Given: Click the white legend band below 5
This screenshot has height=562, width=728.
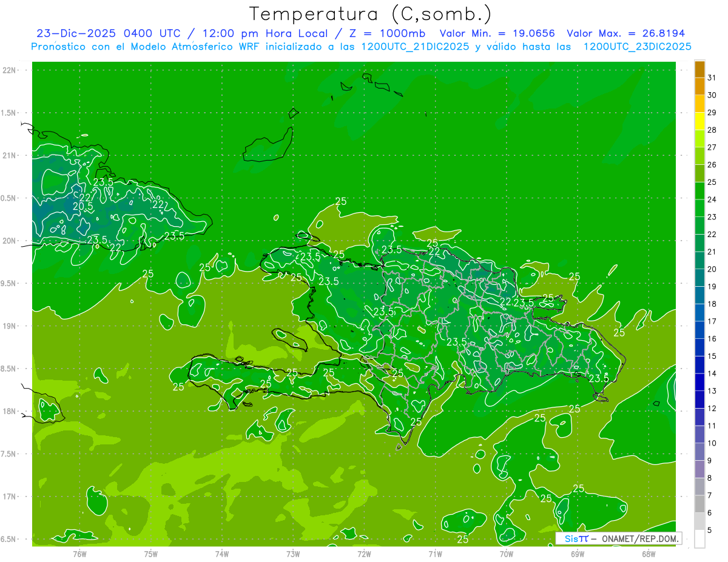Looking at the screenshot, I should (x=699, y=539).
